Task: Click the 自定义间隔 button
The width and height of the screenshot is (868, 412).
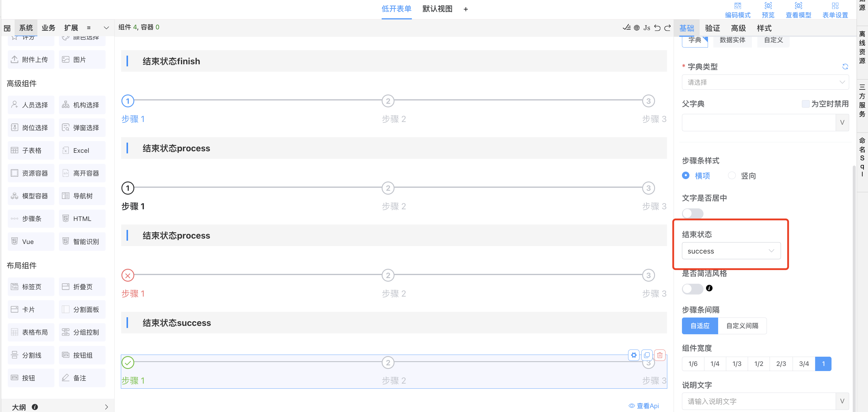Action: point(742,326)
